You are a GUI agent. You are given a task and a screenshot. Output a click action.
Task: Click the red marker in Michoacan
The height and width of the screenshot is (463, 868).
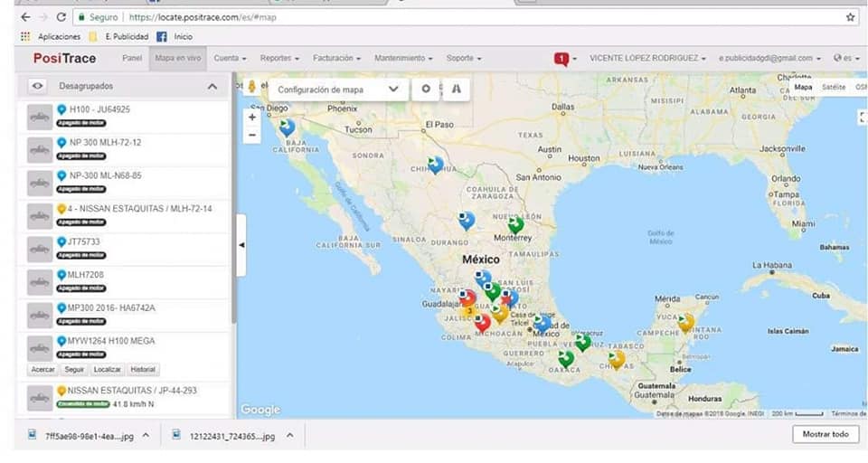[x=482, y=323]
